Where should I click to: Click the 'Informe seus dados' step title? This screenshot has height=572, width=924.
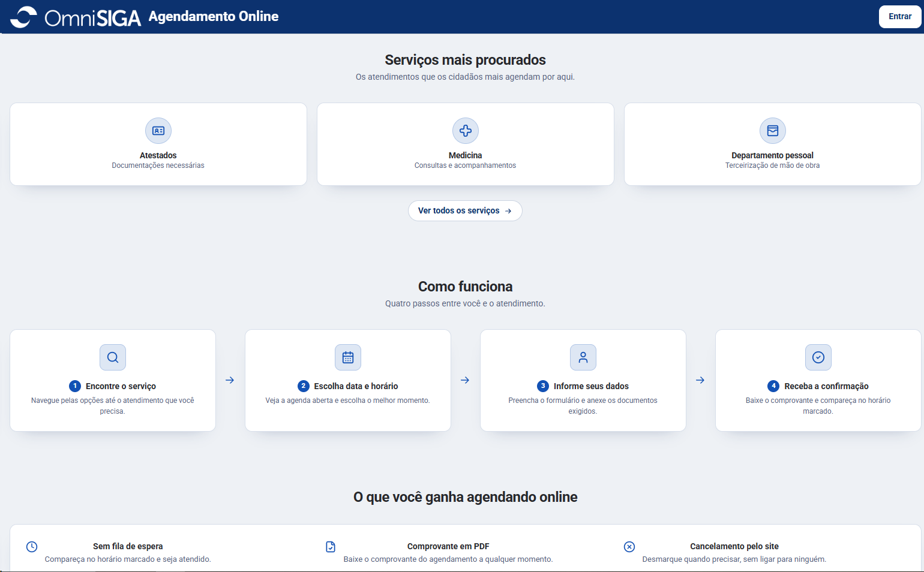[591, 386]
